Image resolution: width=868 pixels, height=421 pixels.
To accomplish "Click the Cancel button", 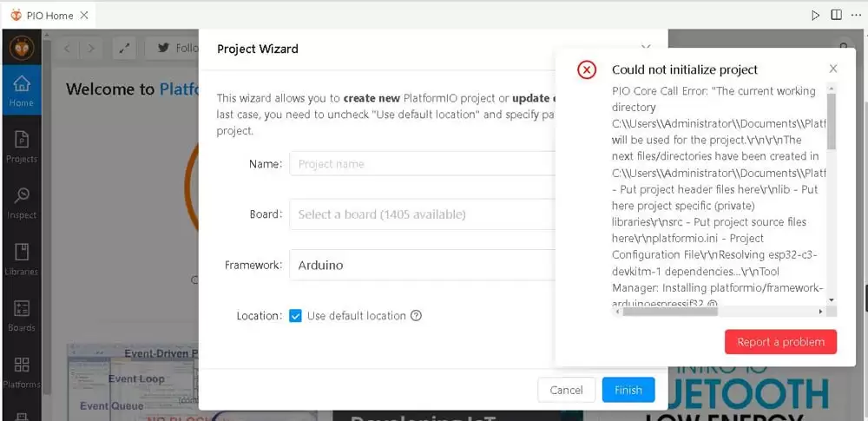I will coord(566,390).
